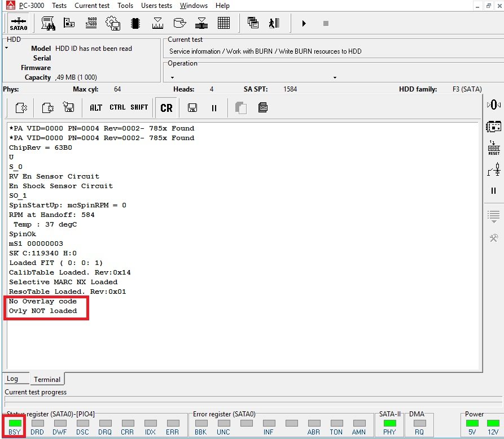Viewport: 504px width, 439px height.
Task: Click the gear with floppy disk icon
Action: click(x=113, y=23)
